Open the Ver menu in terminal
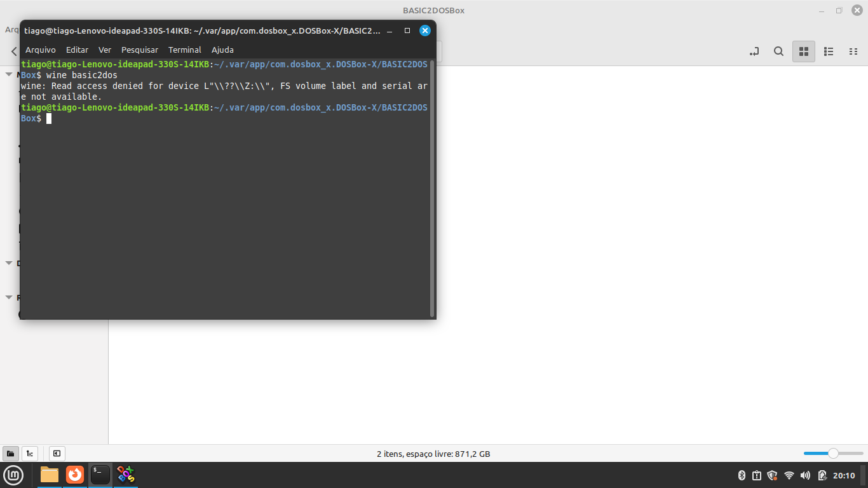The width and height of the screenshot is (868, 488). click(105, 50)
